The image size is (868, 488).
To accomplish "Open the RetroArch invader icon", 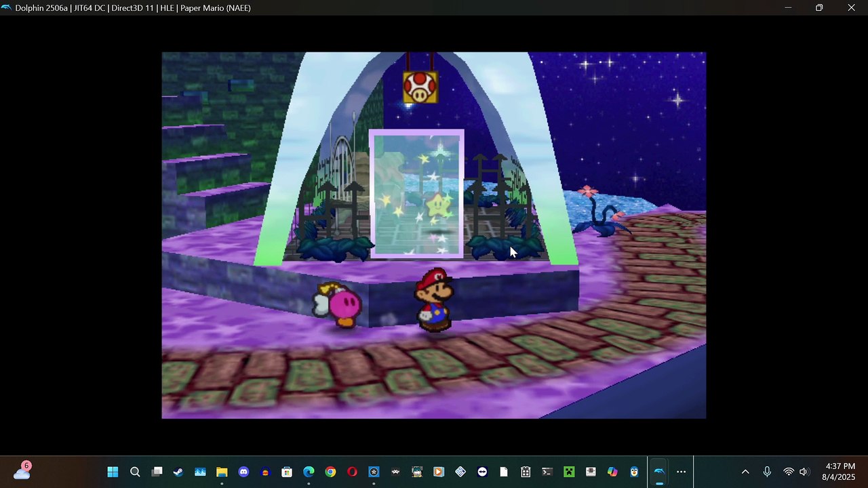I will [x=395, y=472].
